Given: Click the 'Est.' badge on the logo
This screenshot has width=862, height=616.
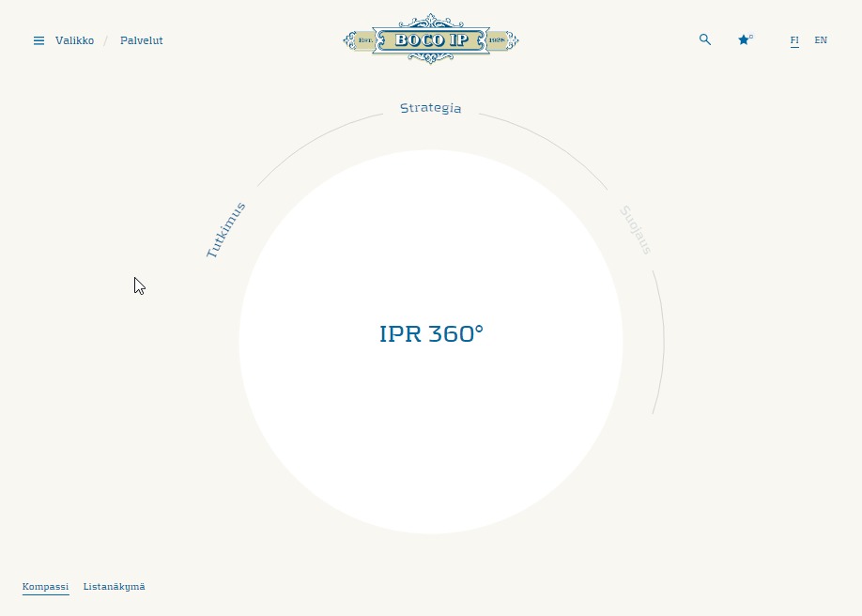Looking at the screenshot, I should (x=365, y=40).
